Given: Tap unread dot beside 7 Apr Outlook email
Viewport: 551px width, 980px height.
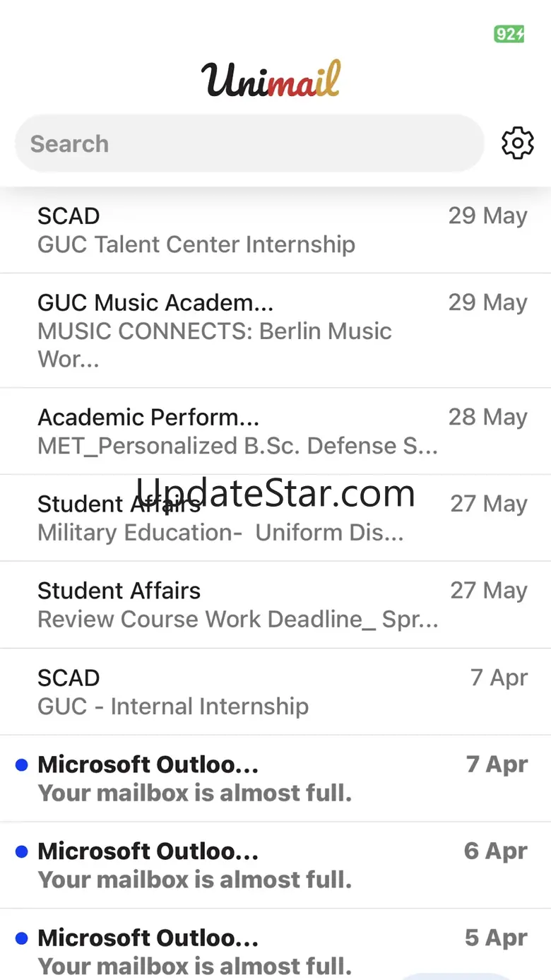Looking at the screenshot, I should [21, 764].
